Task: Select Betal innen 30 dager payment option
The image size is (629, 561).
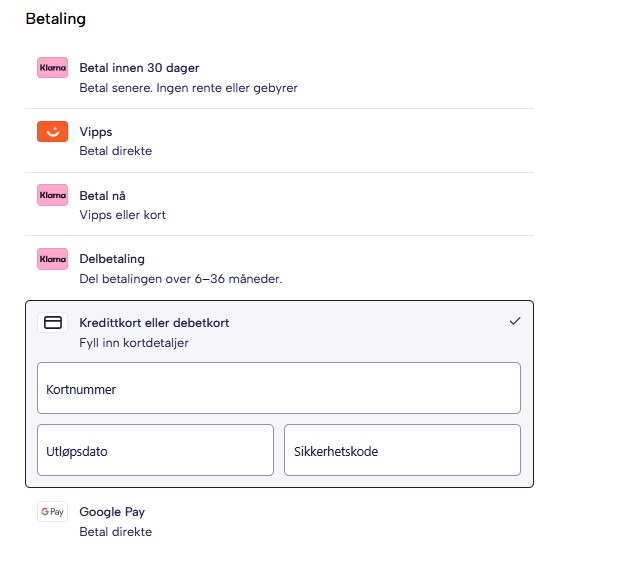Action: tap(279, 77)
